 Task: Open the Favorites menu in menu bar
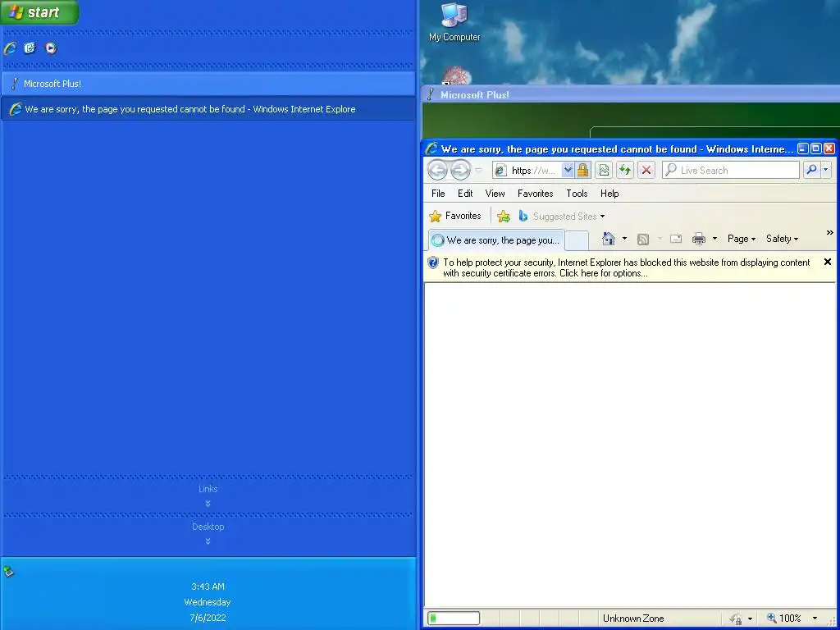click(x=535, y=194)
